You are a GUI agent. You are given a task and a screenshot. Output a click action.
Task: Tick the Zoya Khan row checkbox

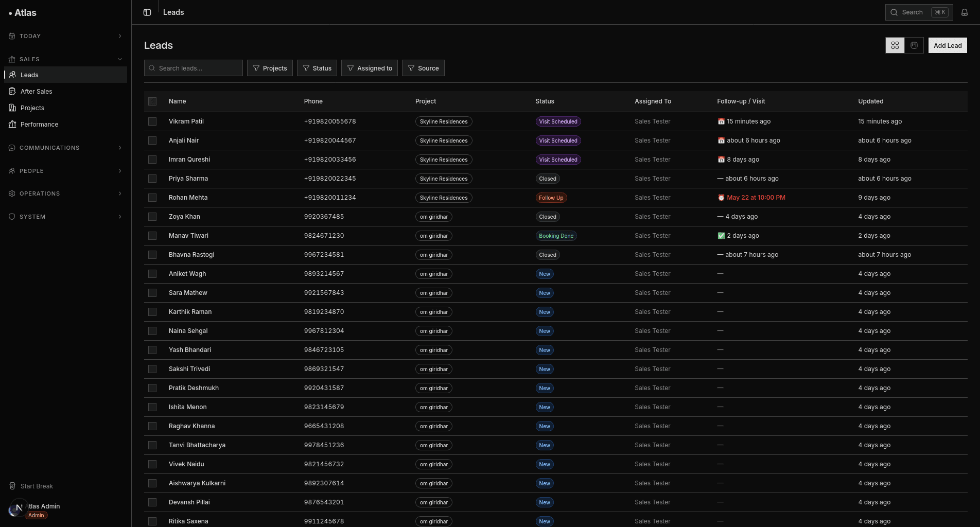coord(152,217)
